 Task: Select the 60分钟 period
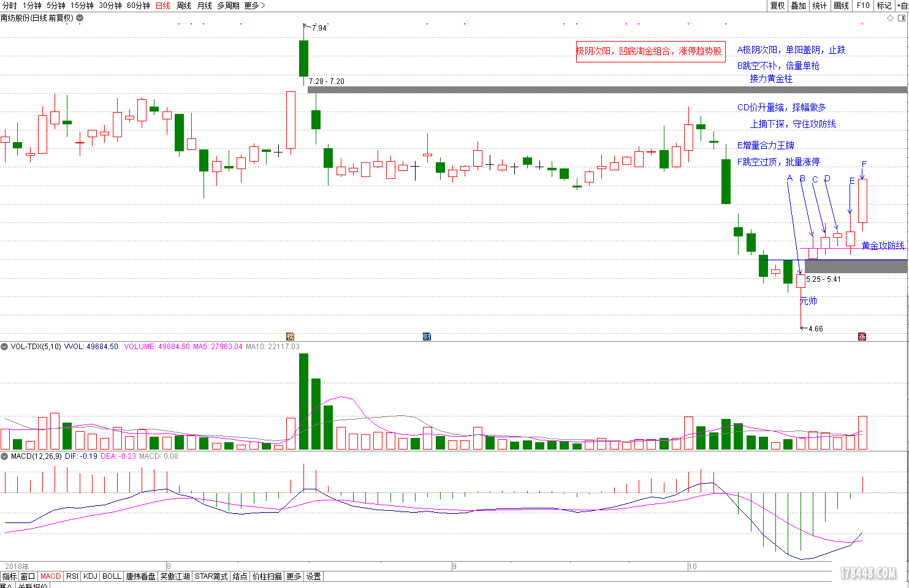point(139,6)
